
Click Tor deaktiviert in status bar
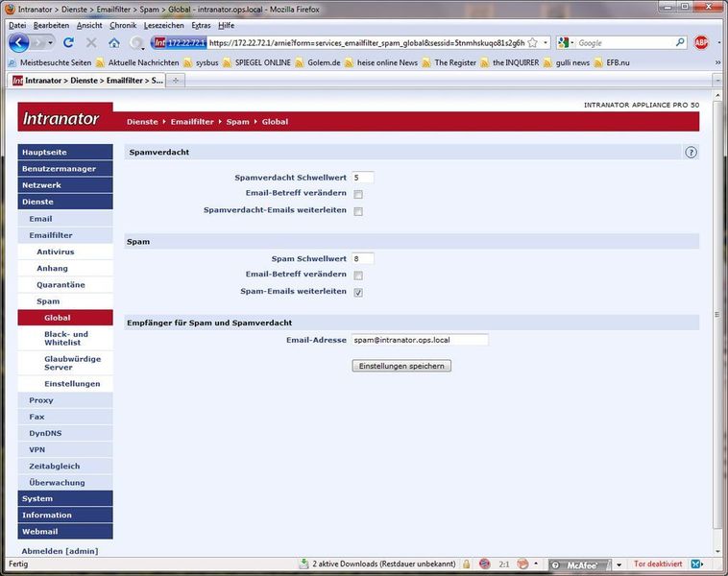tap(658, 564)
